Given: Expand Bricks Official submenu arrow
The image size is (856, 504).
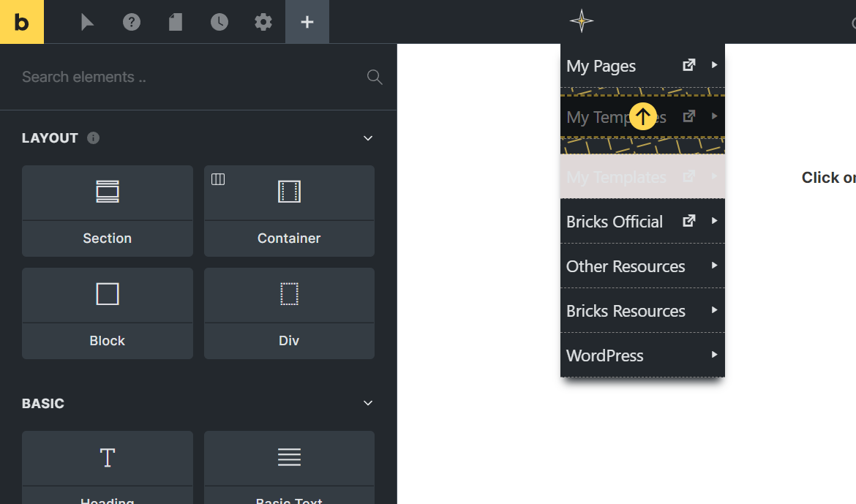Looking at the screenshot, I should (714, 221).
